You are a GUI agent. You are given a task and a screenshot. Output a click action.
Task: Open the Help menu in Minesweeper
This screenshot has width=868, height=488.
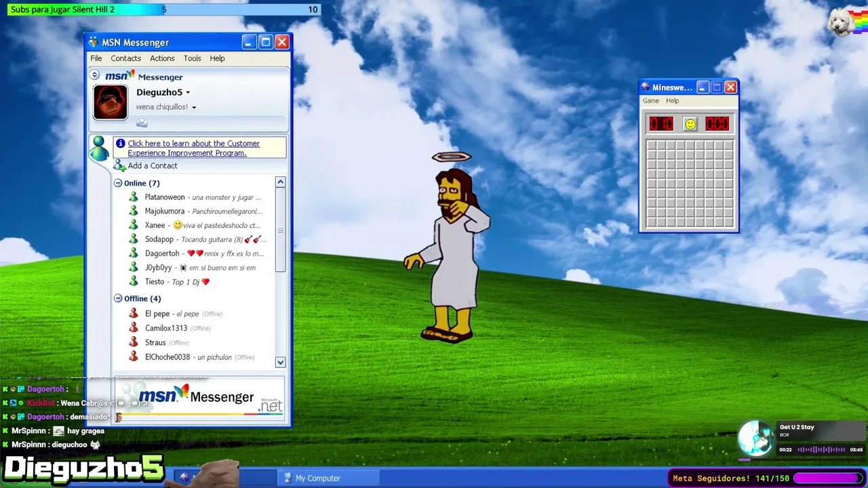click(672, 101)
